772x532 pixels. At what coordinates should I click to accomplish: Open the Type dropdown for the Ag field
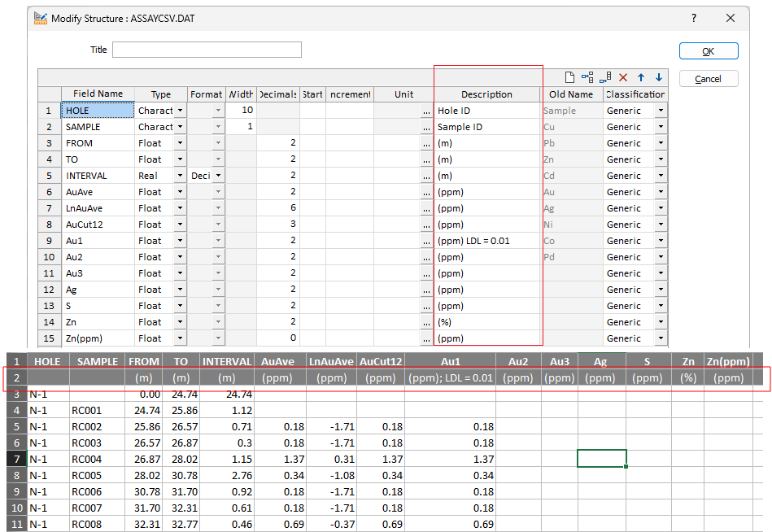pos(181,290)
